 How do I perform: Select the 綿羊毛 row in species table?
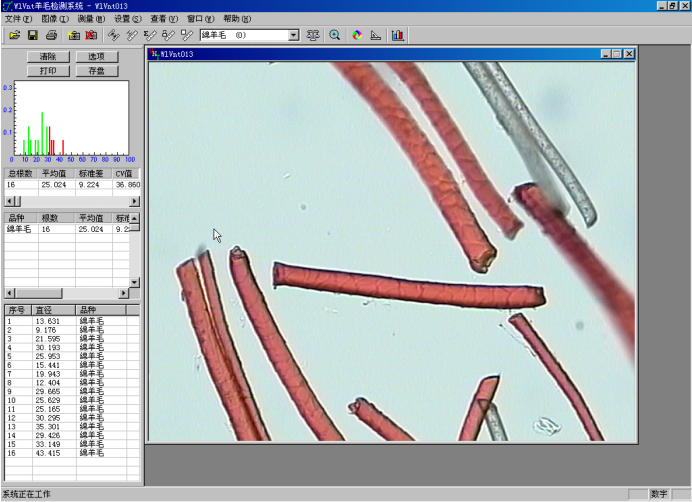(x=67, y=229)
